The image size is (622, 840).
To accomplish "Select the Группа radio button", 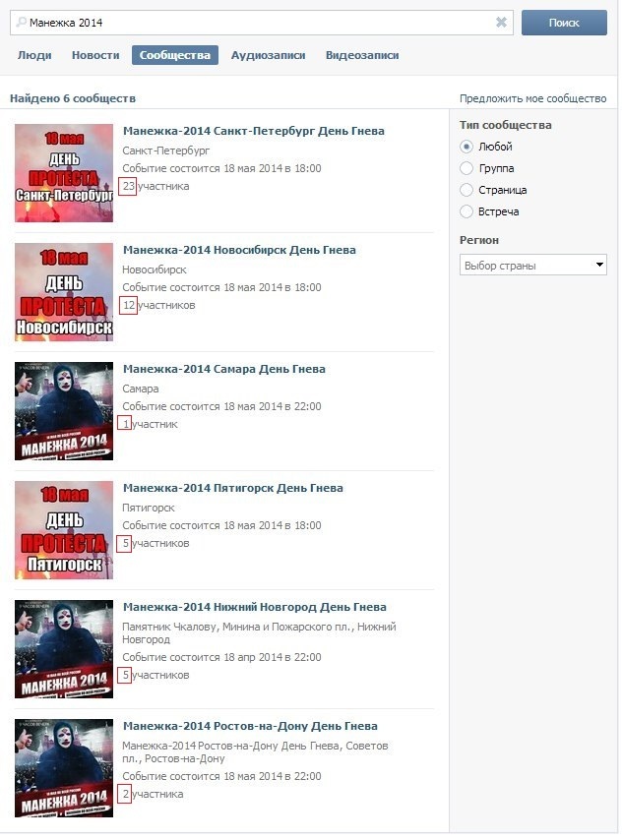I will 466,168.
